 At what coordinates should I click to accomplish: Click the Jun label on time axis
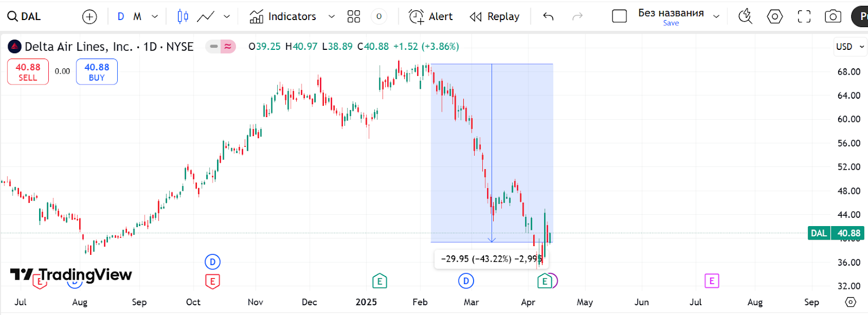[x=642, y=302]
